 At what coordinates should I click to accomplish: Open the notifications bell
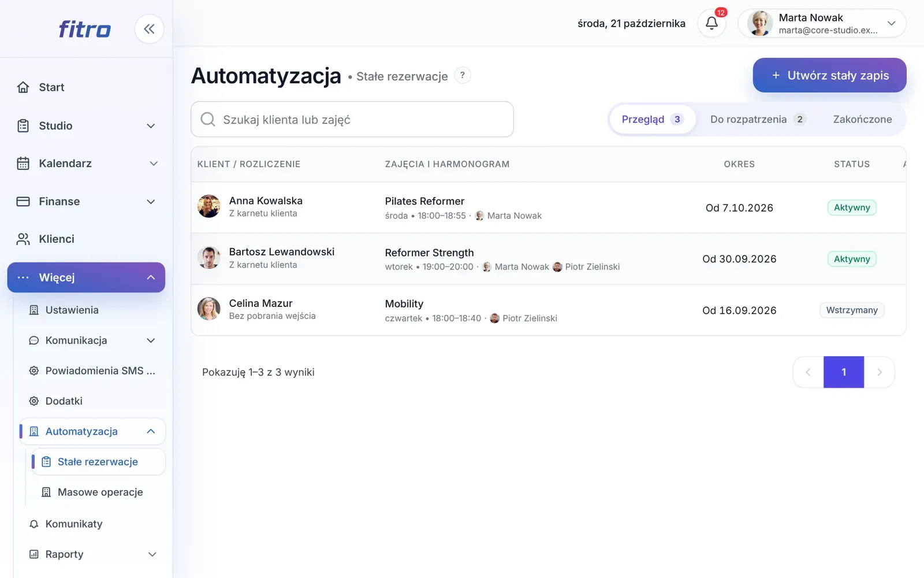711,23
